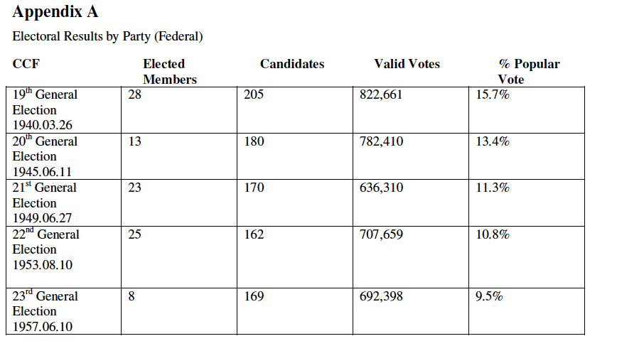Click elected members value 25
This screenshot has width=644, height=341.
pyautogui.click(x=135, y=234)
